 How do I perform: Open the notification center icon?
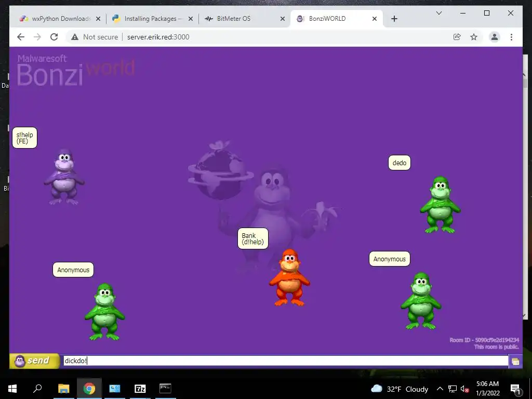click(x=515, y=389)
